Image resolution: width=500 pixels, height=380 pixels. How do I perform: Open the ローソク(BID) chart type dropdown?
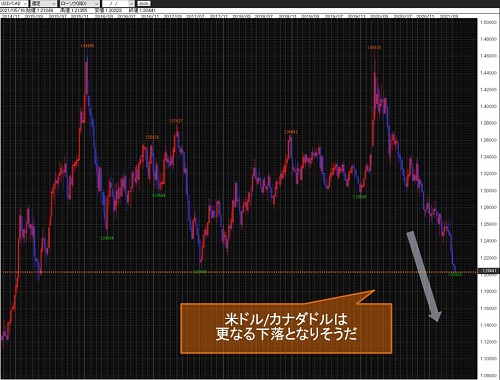coord(79,3)
